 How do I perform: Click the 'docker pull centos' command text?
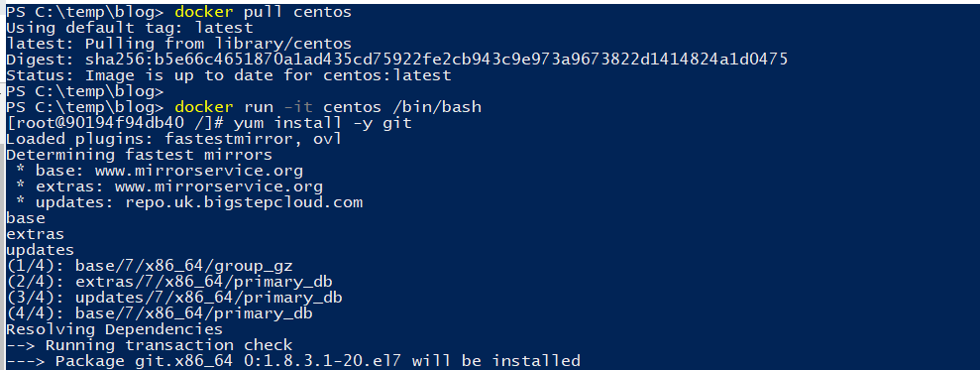click(x=264, y=12)
